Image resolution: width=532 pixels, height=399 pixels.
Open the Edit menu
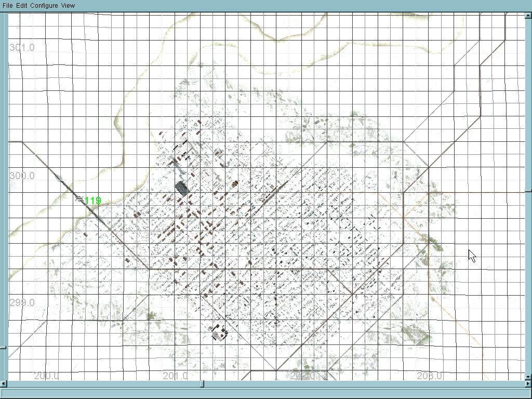(x=22, y=5)
